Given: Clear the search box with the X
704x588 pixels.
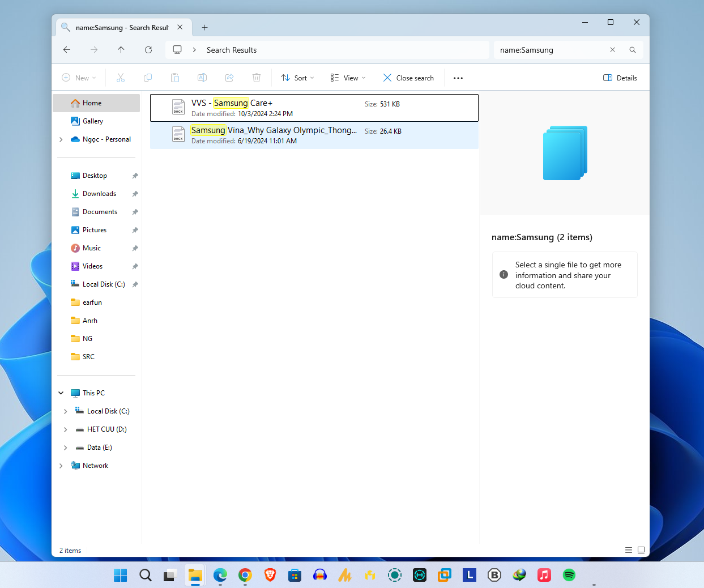Looking at the screenshot, I should point(612,50).
